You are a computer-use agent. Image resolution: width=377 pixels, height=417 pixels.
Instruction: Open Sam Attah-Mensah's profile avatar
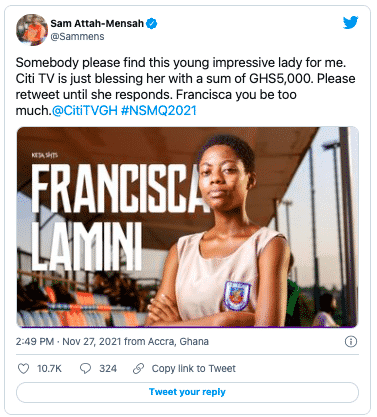pyautogui.click(x=32, y=30)
